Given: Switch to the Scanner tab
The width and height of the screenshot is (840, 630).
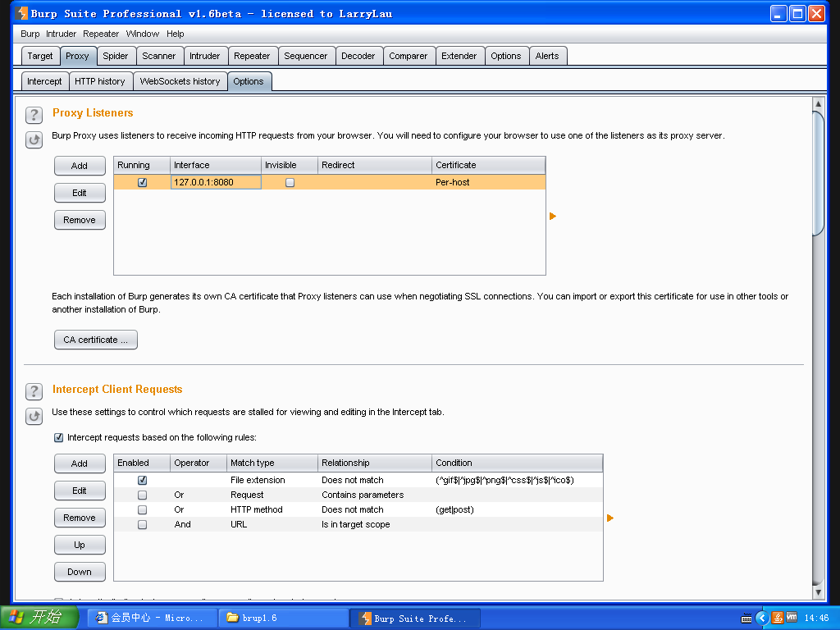Looking at the screenshot, I should [x=158, y=56].
